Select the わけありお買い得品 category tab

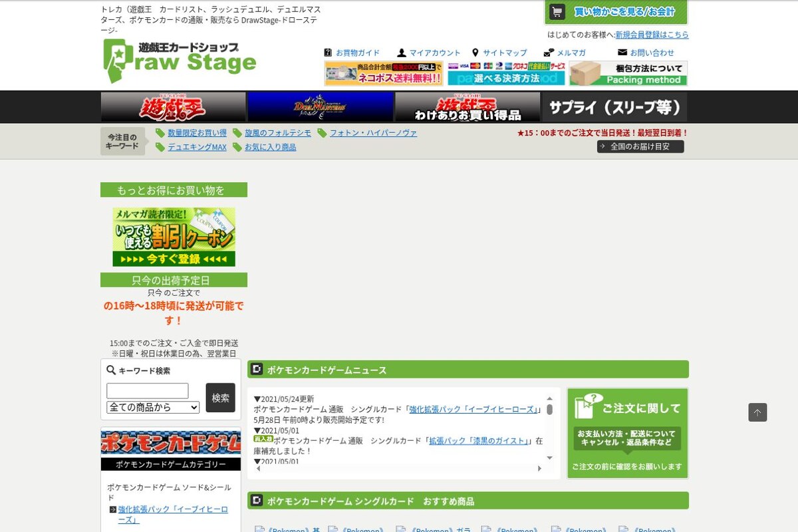pyautogui.click(x=467, y=106)
